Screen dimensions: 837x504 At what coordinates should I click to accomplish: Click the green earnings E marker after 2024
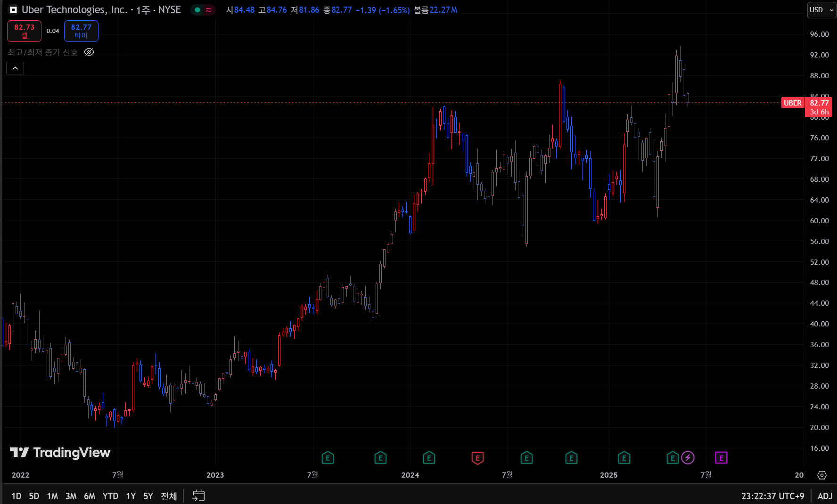click(x=429, y=458)
